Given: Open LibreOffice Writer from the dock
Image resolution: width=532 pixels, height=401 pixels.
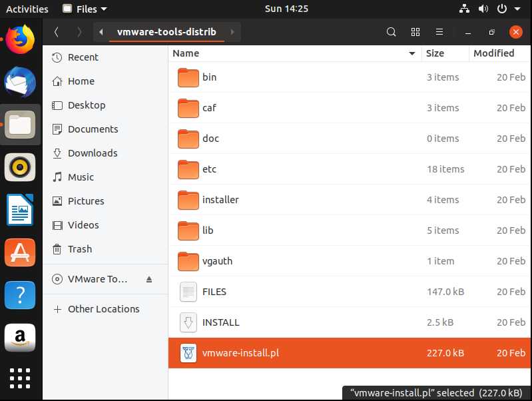Looking at the screenshot, I should click(x=20, y=210).
